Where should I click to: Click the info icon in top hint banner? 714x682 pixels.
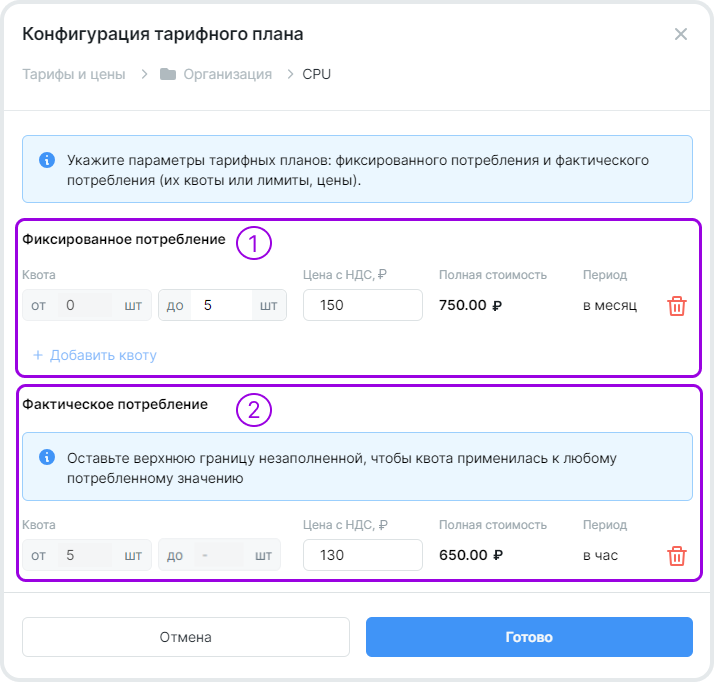pos(46,160)
